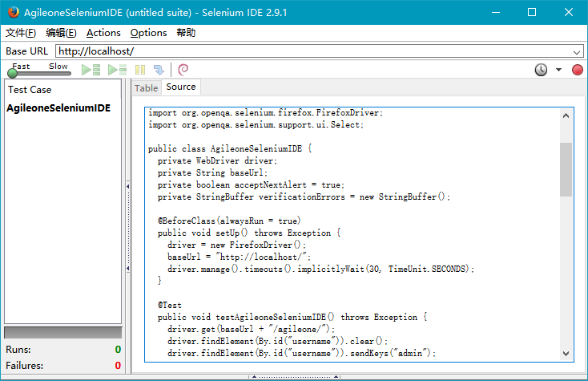Viewport: 588px width, 381px height.
Task: Toggle the red Record button
Action: pos(578,70)
